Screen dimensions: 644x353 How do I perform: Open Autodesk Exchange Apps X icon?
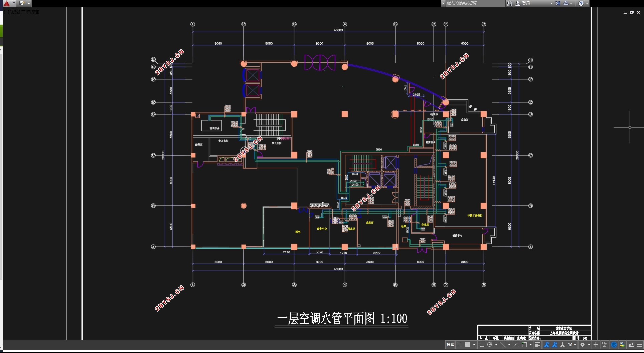558,3
